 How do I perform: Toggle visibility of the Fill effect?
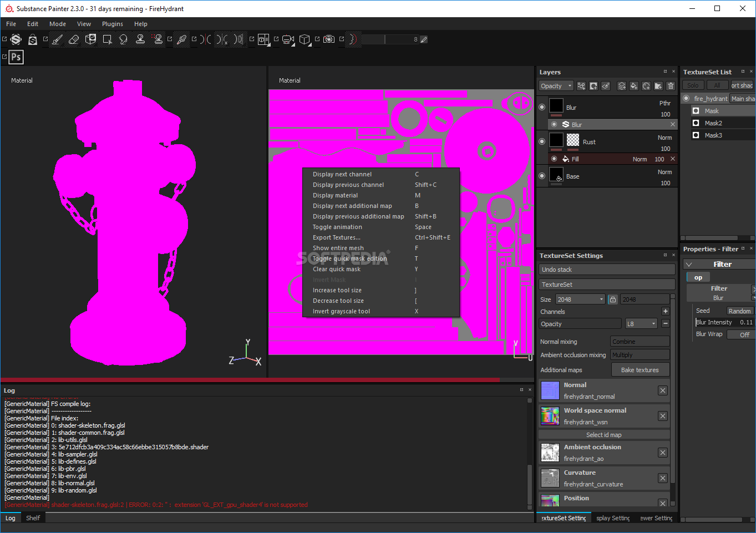(x=554, y=159)
